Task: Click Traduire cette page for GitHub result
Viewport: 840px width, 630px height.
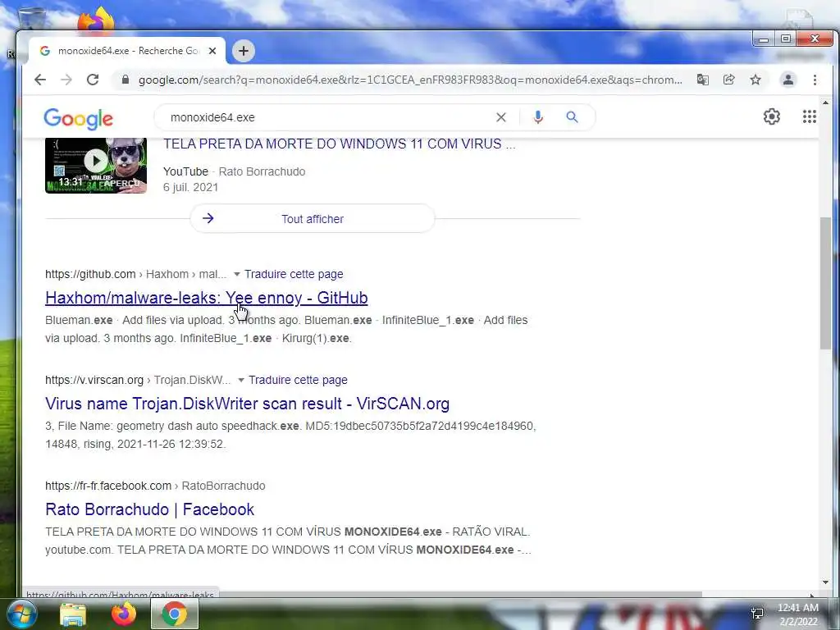Action: coord(294,274)
